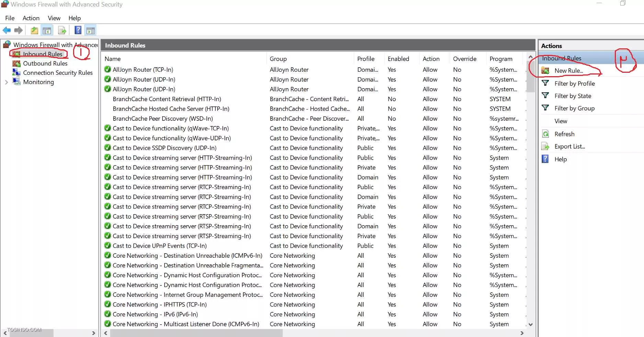Select Windows Firewall with Advanced Security root node
Screen dimensions: 644x337
point(56,45)
